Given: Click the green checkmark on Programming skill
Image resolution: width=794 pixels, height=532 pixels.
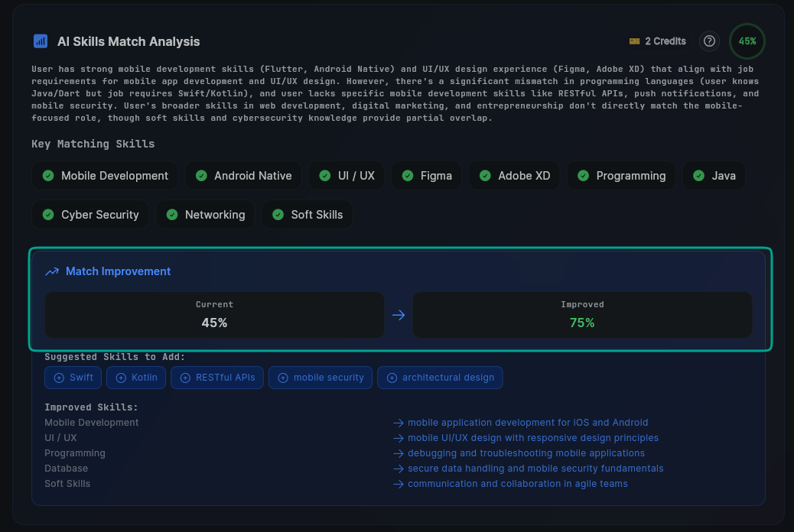Looking at the screenshot, I should click(x=583, y=175).
